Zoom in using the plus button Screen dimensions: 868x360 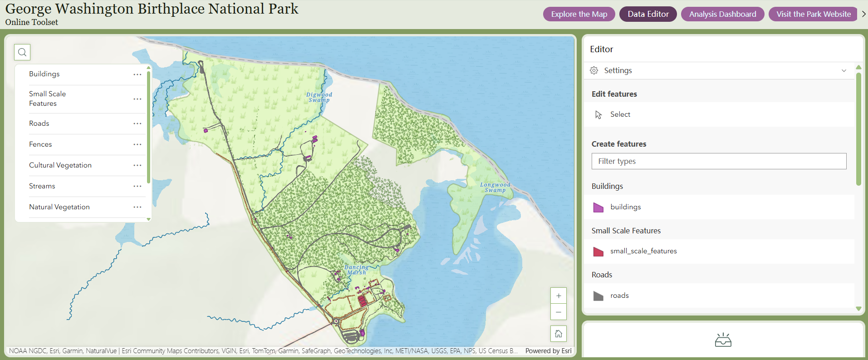pyautogui.click(x=559, y=296)
